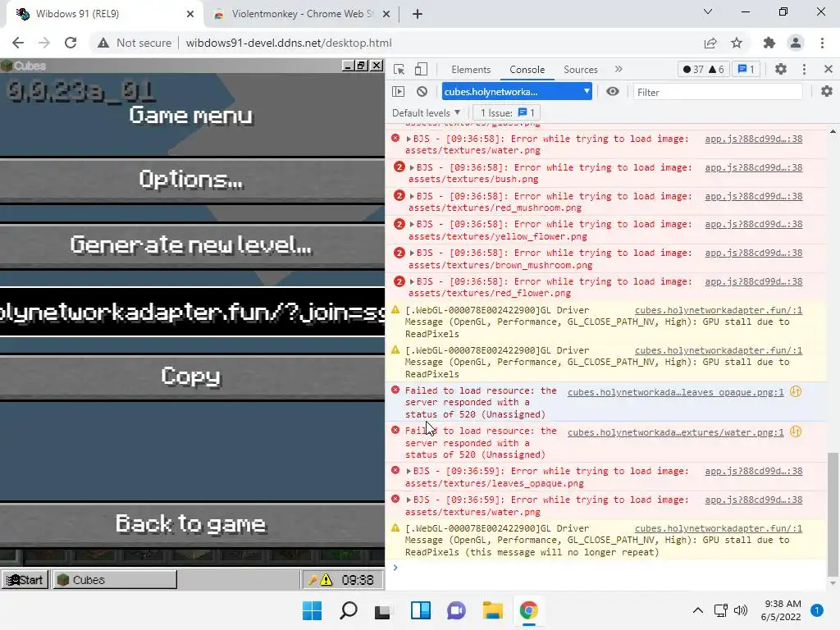This screenshot has width=840, height=630.
Task: Select the Violentmonkey Chrome Web Store tab
Action: coord(304,14)
